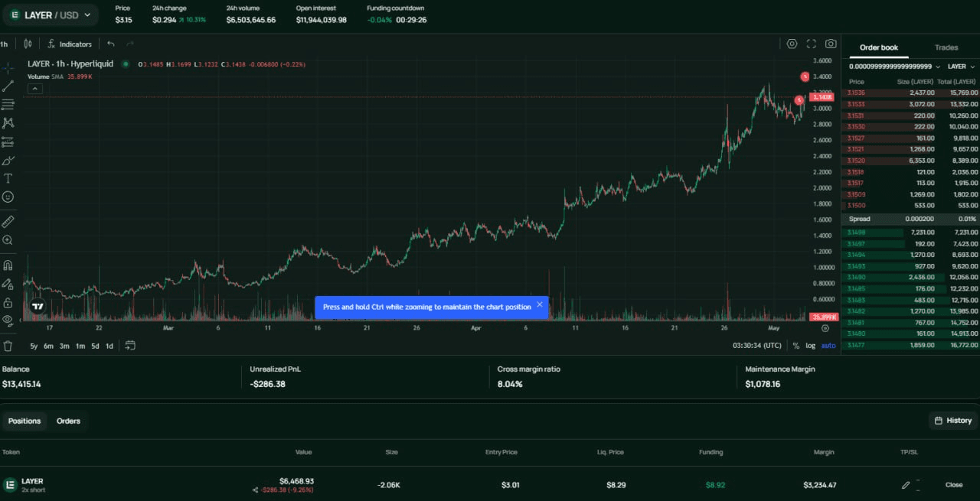This screenshot has height=501, width=980.
Task: Set chart range to 6m
Action: click(48, 346)
